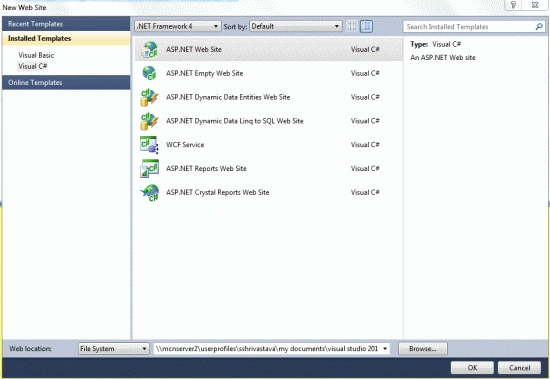Image resolution: width=550 pixels, height=379 pixels.
Task: Click the search magnifier icon
Action: tap(539, 26)
